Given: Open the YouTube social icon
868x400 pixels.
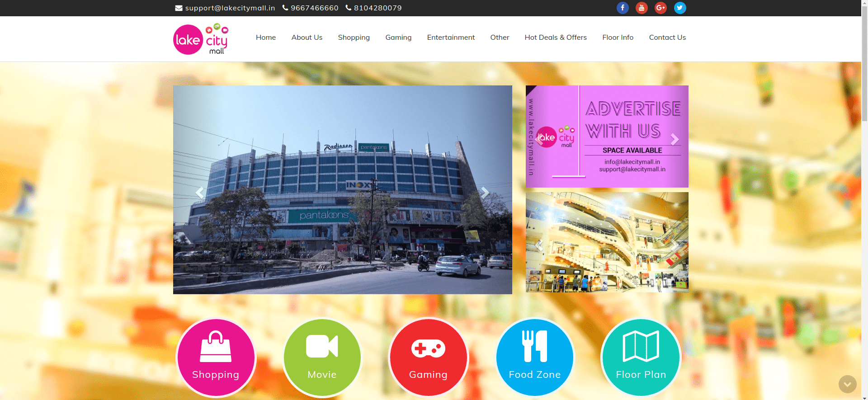Looking at the screenshot, I should pos(642,8).
